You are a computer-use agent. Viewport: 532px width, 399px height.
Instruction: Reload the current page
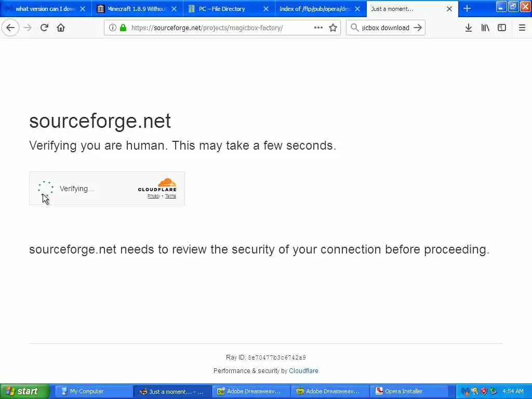tap(44, 28)
